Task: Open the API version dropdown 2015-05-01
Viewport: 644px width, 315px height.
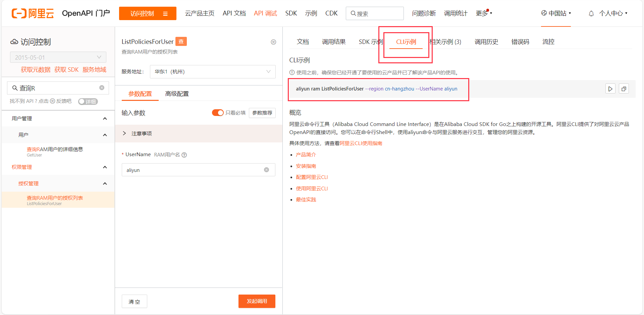Action: [x=58, y=57]
